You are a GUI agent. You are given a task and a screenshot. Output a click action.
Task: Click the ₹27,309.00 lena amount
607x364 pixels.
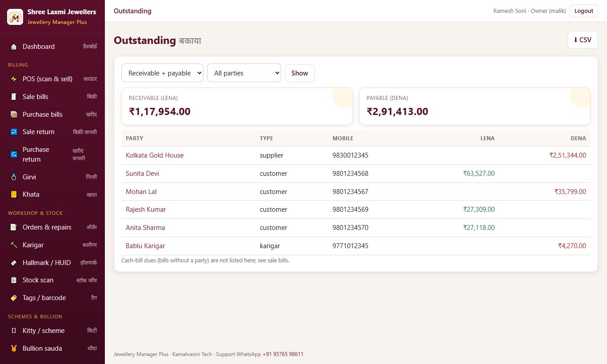[x=479, y=210]
